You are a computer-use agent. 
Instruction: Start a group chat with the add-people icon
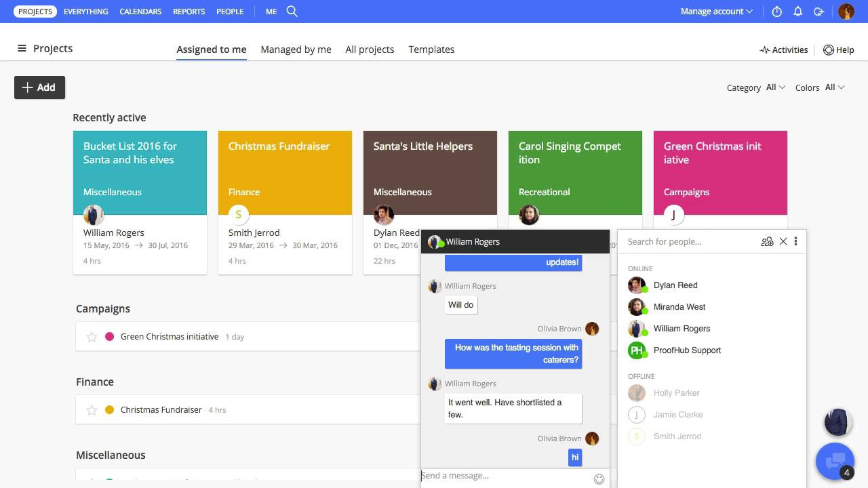point(767,241)
